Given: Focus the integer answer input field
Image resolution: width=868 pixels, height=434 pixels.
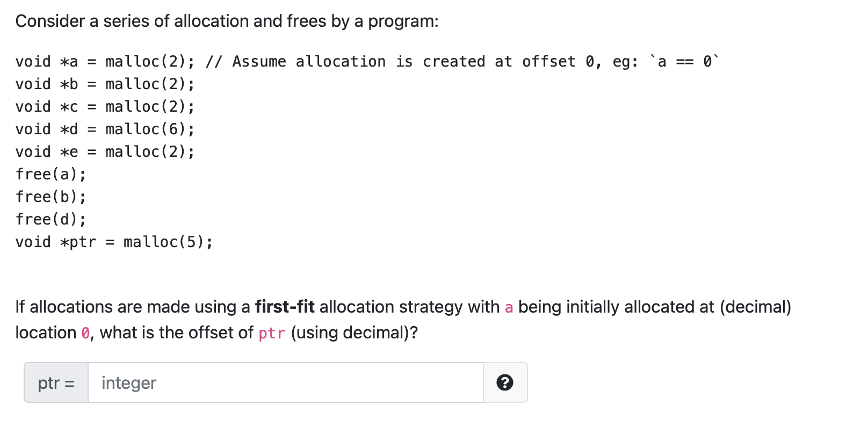Looking at the screenshot, I should click(285, 382).
